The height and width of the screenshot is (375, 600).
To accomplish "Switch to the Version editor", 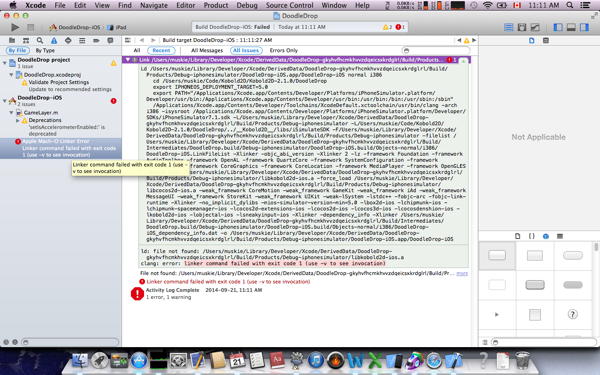I will pos(535,27).
